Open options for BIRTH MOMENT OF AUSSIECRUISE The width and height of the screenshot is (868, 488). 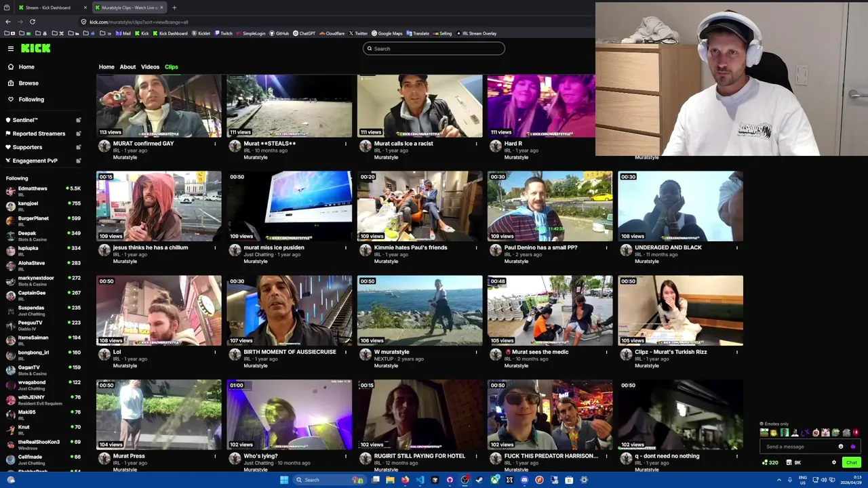[x=345, y=352]
